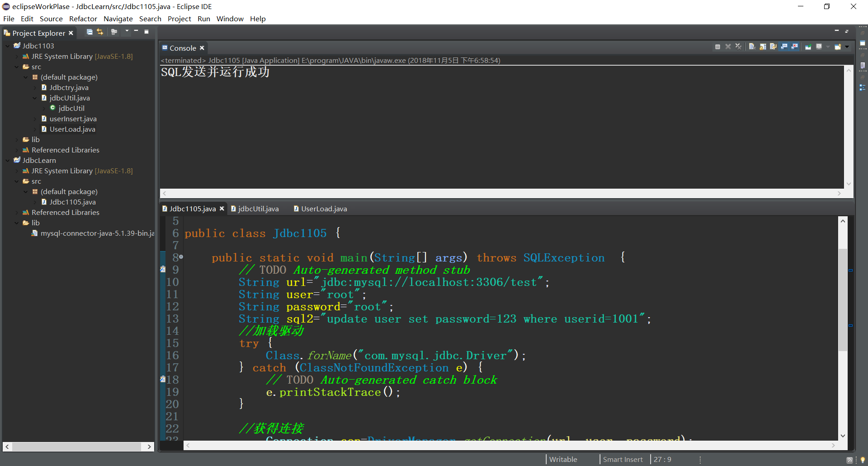Viewport: 868px width, 466px height.
Task: Restore the Console view area
Action: click(847, 31)
